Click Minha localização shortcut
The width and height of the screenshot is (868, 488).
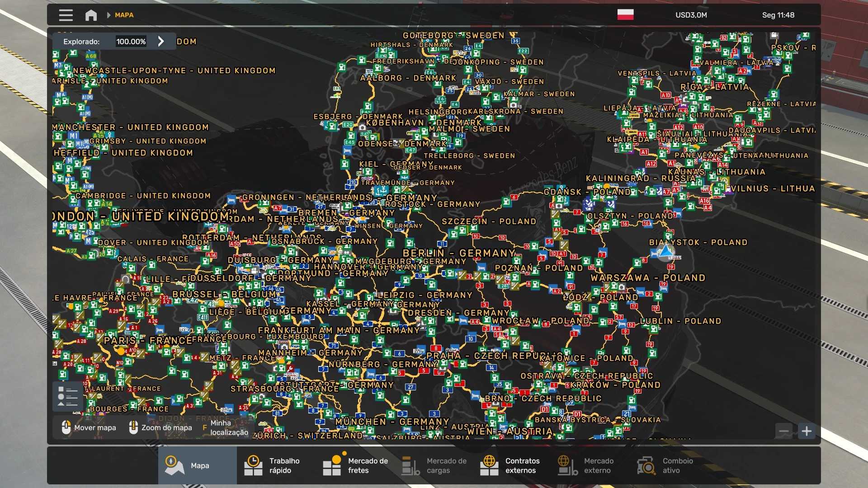(226, 427)
